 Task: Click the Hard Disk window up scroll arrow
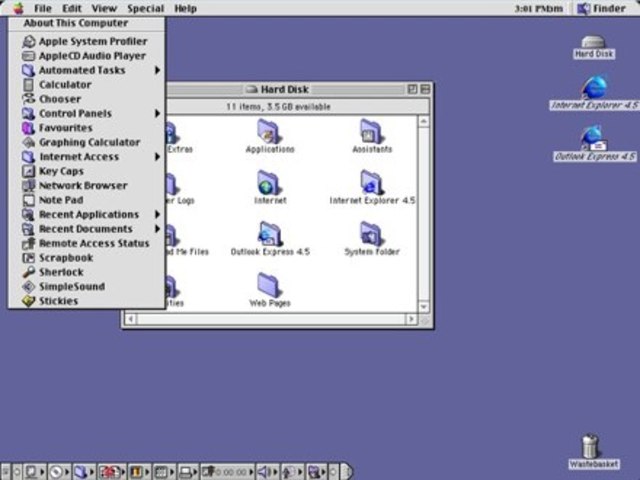tap(424, 121)
